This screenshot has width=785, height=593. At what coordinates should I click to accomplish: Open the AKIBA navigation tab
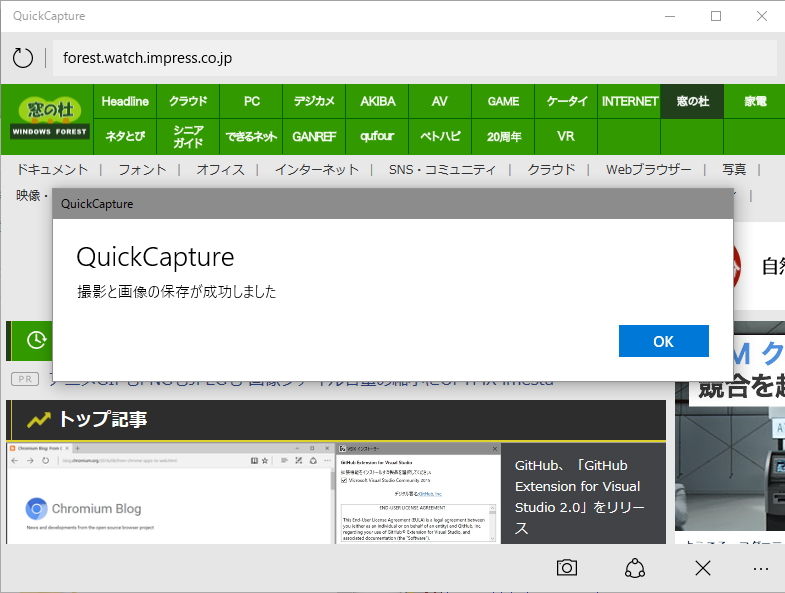[377, 101]
